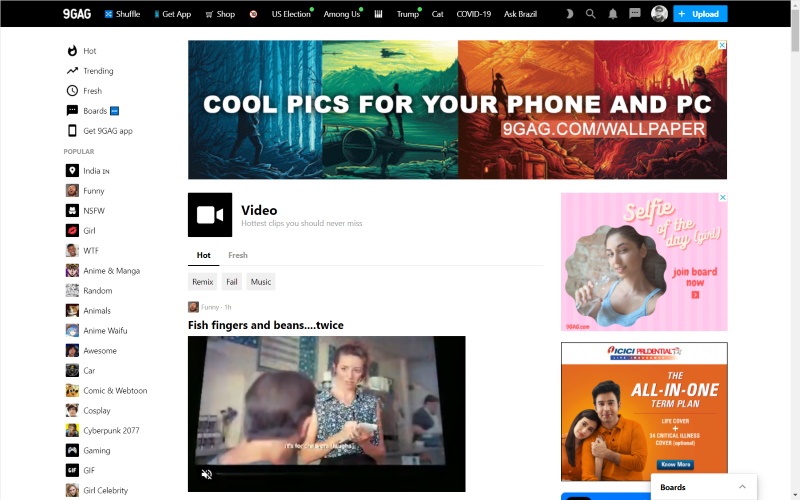Open Boards from the left sidebar
800x500 pixels.
click(94, 111)
